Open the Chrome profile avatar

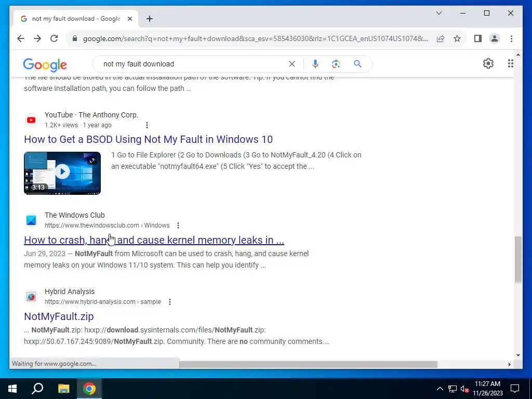(x=495, y=38)
